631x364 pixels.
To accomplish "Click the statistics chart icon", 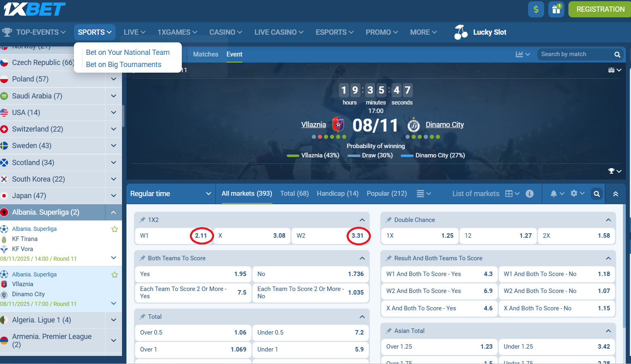I will [520, 54].
